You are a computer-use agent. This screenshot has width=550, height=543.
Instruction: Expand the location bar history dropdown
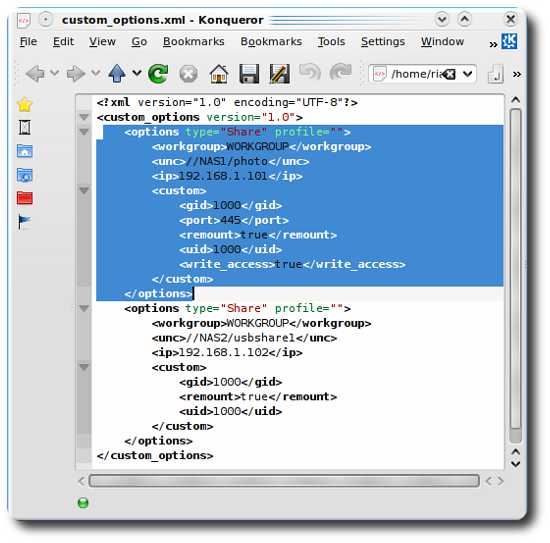point(467,74)
